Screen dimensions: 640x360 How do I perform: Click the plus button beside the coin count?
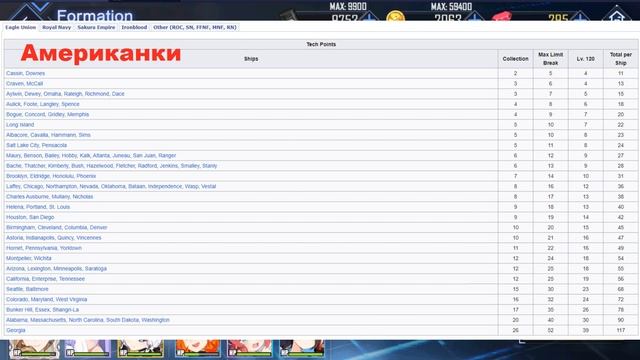pyautogui.click(x=474, y=18)
